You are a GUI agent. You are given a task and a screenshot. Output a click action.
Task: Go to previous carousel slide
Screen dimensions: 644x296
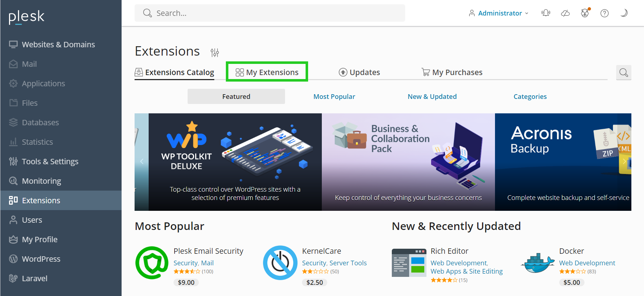142,161
